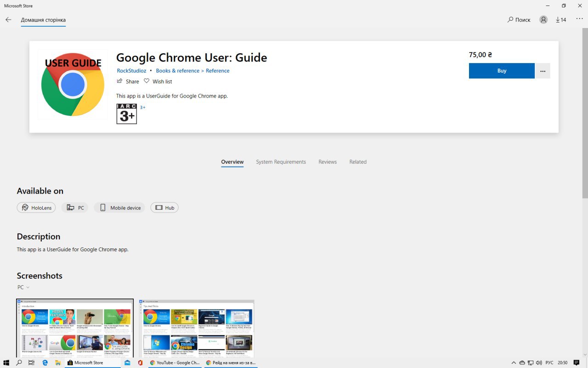Screen dimensions: 588x368
Task: Switch to the Рейд на меня Chrome window
Action: [x=230, y=362]
